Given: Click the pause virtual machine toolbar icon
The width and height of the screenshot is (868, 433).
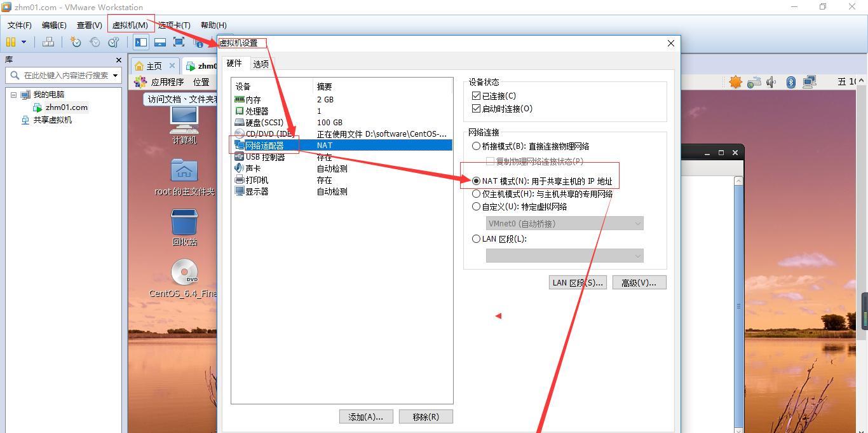Looking at the screenshot, I should click(x=11, y=42).
